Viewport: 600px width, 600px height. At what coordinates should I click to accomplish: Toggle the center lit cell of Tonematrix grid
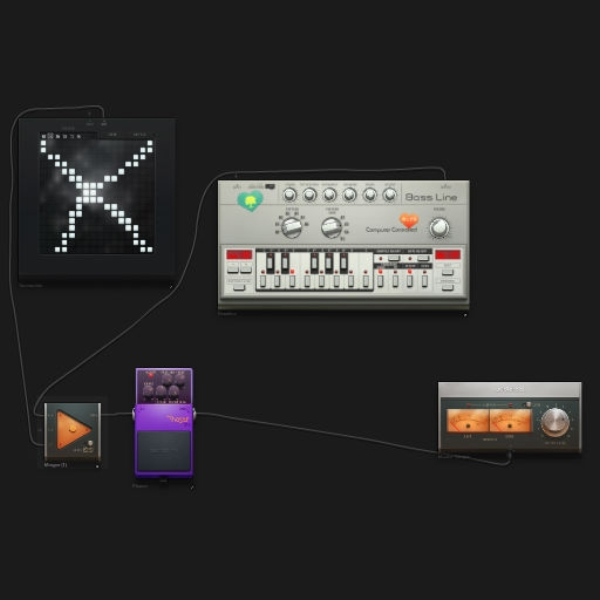90,192
